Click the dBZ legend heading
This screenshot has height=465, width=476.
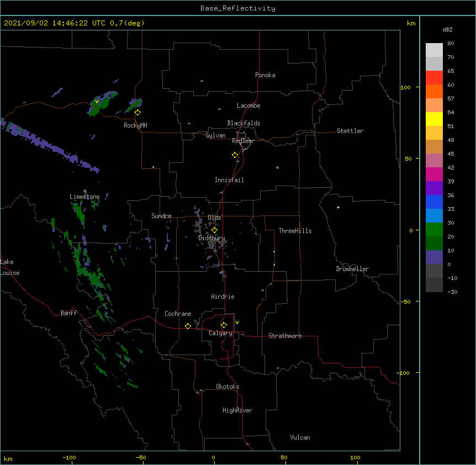point(447,29)
